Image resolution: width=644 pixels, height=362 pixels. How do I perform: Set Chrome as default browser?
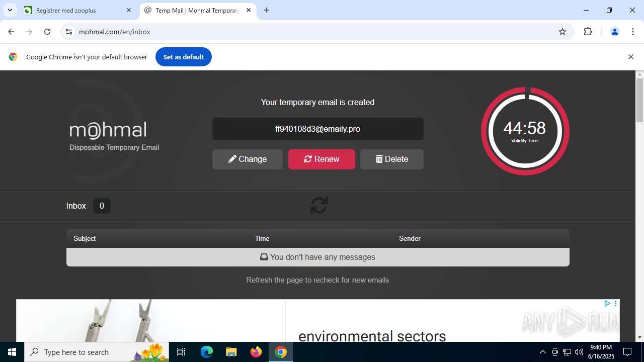184,57
